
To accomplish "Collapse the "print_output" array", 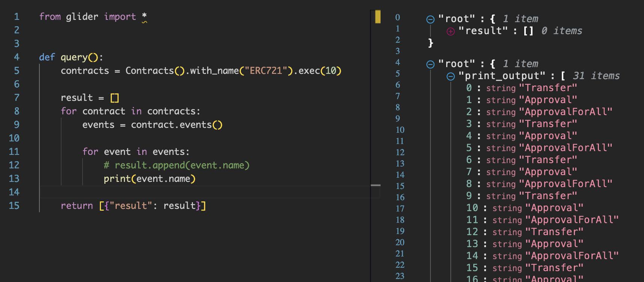I will 451,76.
